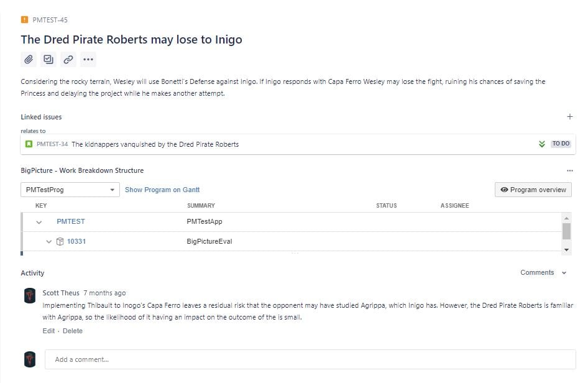Click the 'Scott Theus' author name
Image resolution: width=588 pixels, height=383 pixels.
61,293
